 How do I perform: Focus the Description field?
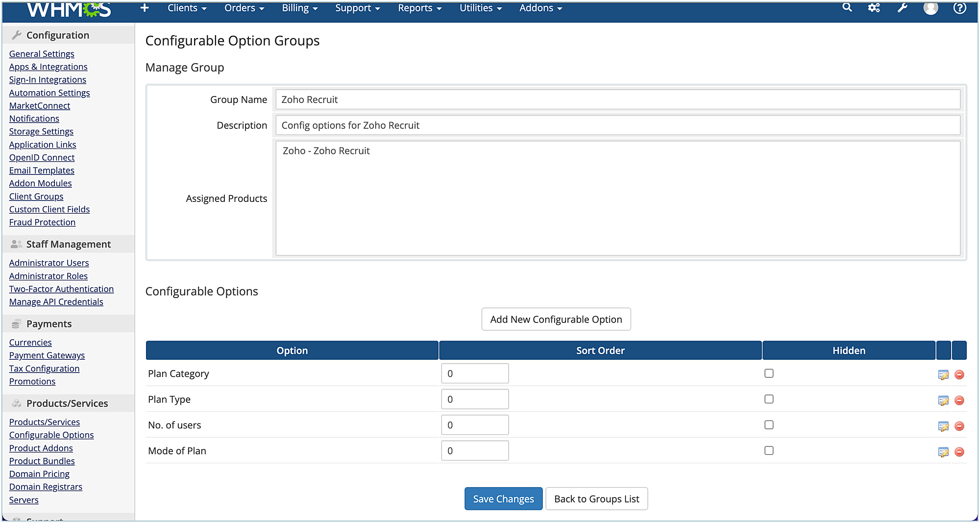(617, 125)
